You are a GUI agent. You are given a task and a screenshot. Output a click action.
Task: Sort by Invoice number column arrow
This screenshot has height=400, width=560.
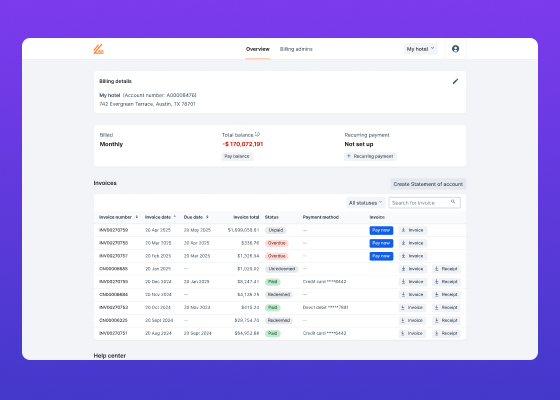point(137,217)
